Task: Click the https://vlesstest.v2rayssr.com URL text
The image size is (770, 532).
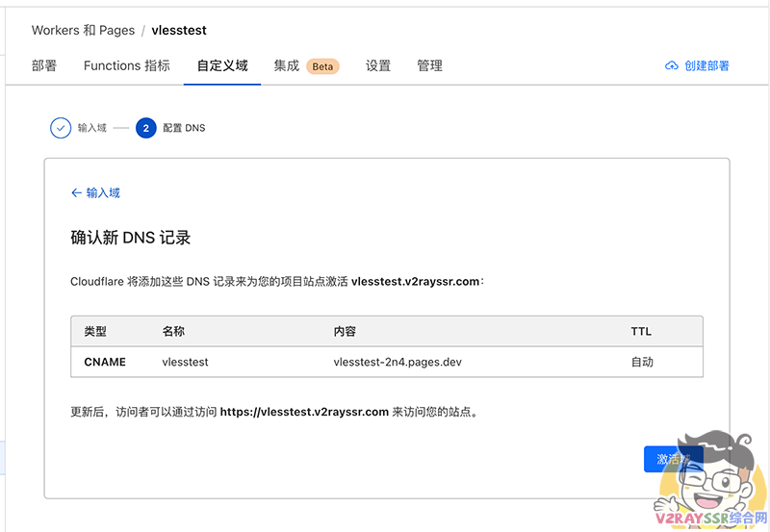Action: pos(304,412)
